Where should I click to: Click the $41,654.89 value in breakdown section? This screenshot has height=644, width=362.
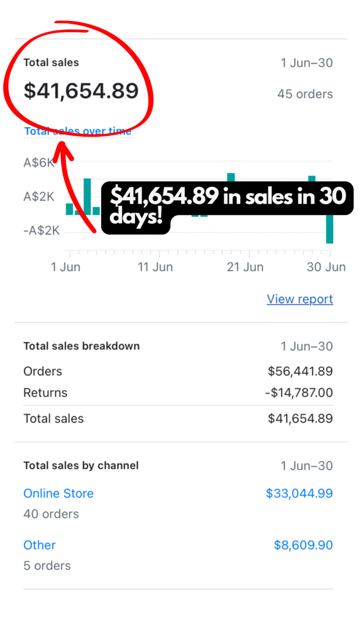(300, 418)
